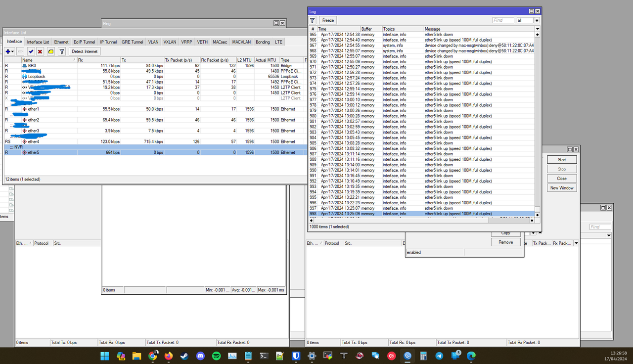Click the yellow Comment icon in Interface List

[x=50, y=51]
